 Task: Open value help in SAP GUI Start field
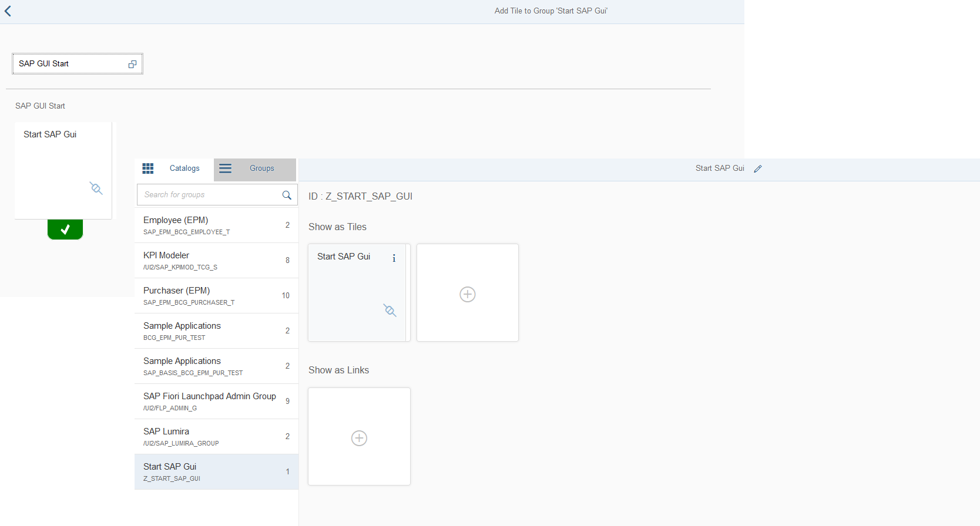click(132, 64)
